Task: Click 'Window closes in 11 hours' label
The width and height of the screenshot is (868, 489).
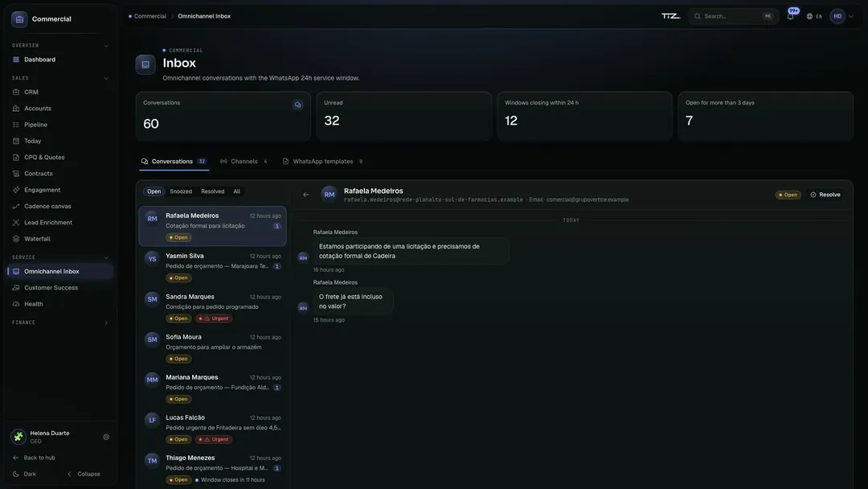Action: point(232,479)
